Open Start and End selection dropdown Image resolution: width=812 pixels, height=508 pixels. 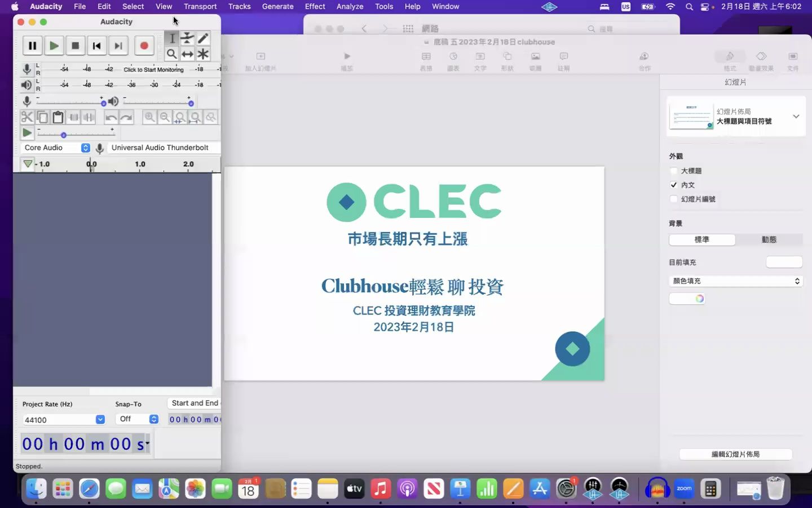(194, 403)
